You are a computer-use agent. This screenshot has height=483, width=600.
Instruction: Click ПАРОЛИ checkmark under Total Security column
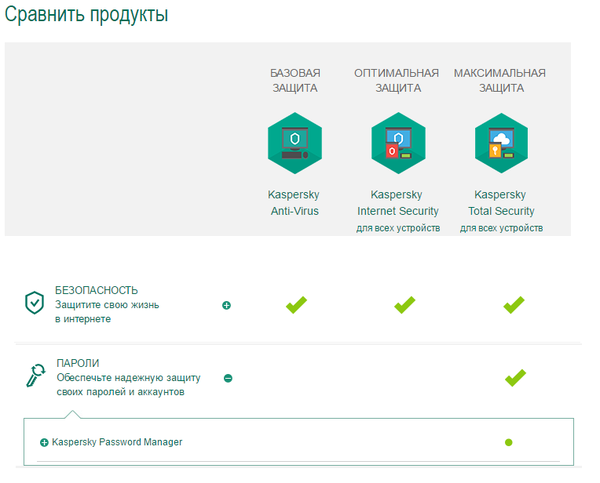click(x=515, y=378)
